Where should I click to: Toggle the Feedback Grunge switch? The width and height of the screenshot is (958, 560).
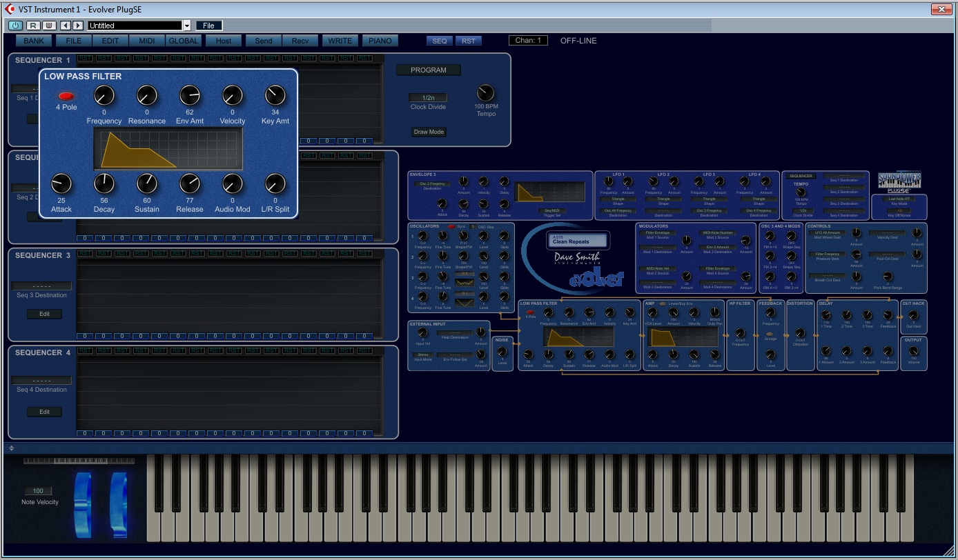point(770,334)
